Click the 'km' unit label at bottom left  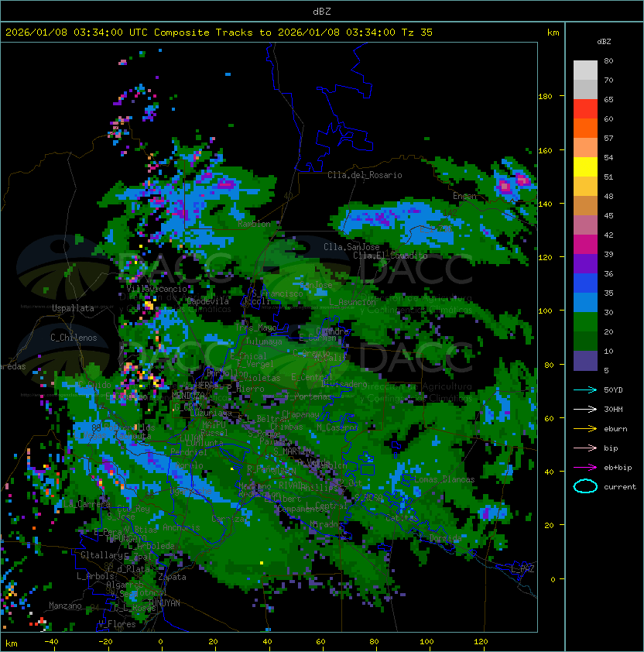pyautogui.click(x=12, y=643)
